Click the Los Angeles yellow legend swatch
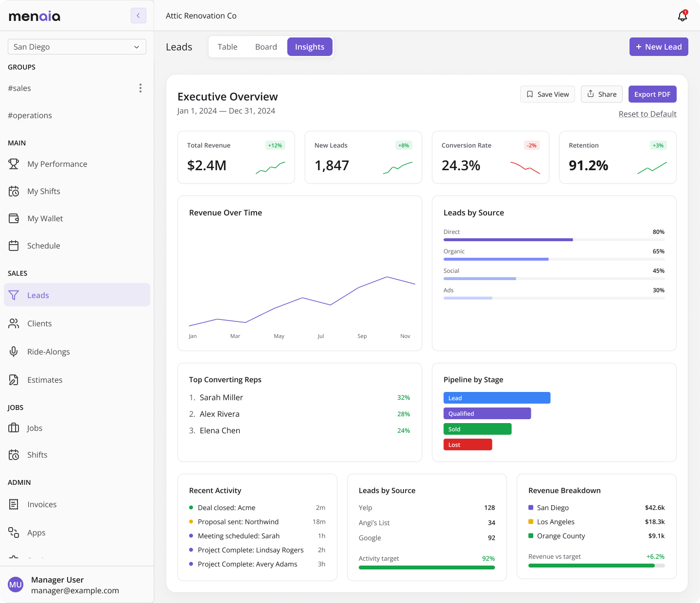700x603 pixels. coord(531,521)
